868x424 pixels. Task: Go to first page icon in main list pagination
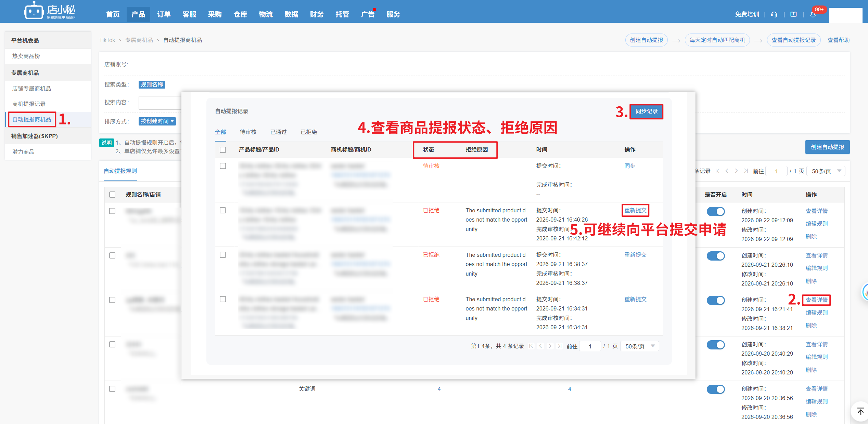[x=717, y=171]
